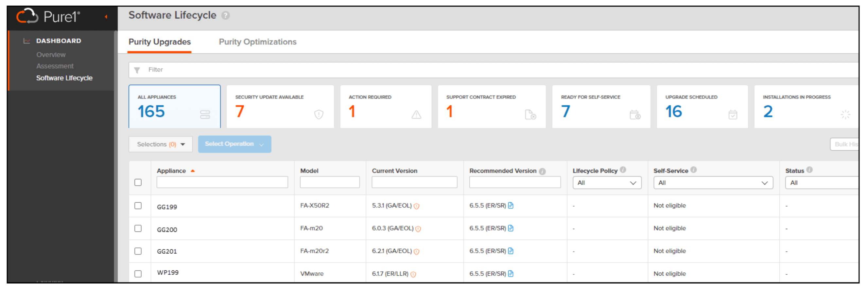
Task: Click the filter funnel icon
Action: (x=137, y=70)
